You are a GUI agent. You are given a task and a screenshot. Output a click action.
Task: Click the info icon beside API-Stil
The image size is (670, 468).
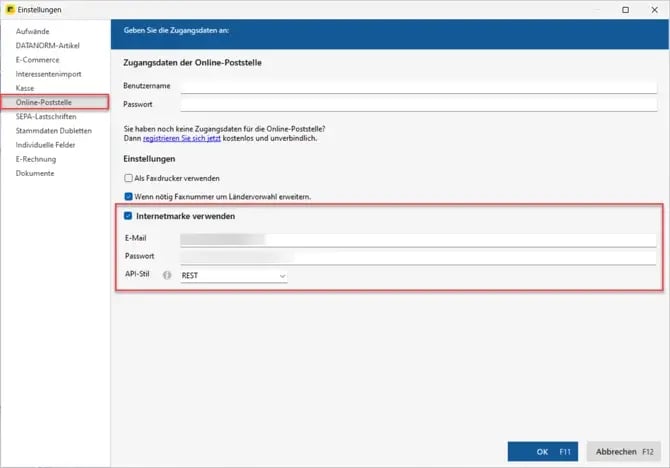pos(167,275)
